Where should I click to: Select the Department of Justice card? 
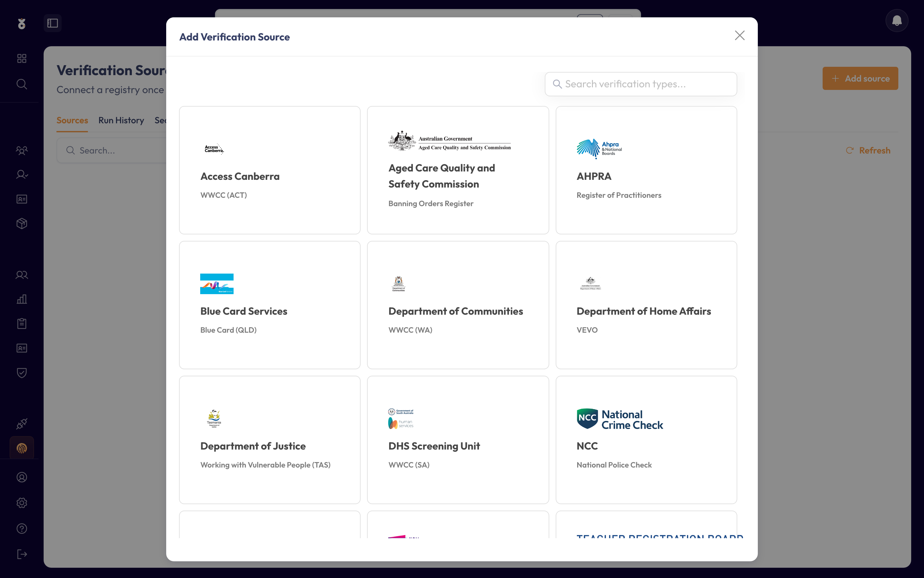point(269,440)
